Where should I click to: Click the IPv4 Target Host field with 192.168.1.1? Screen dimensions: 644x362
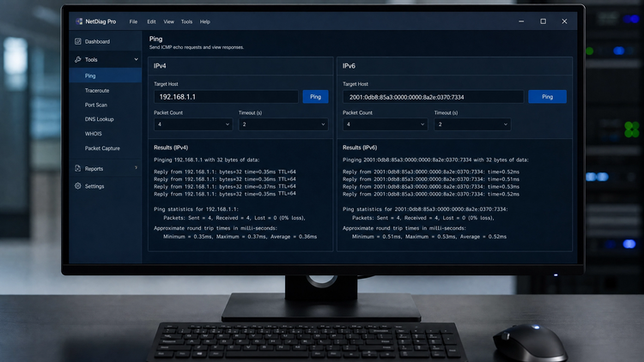tap(226, 97)
